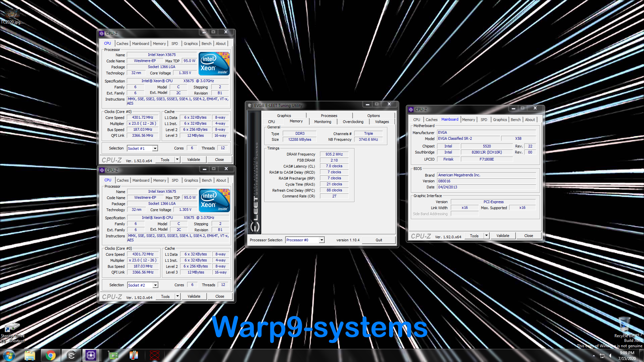644x362 pixels.
Task: Click NB Frequency value 3740.6 MHz
Action: coord(368,139)
